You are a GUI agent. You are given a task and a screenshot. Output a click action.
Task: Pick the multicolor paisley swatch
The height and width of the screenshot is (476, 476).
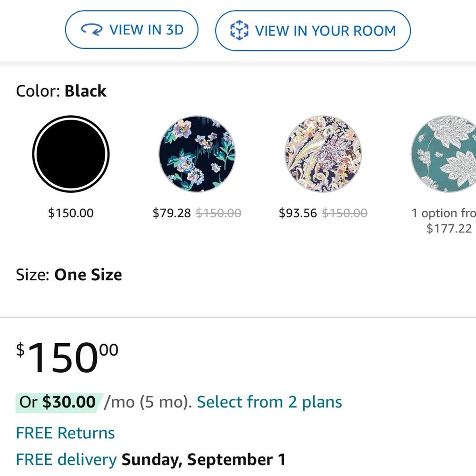[323, 153]
